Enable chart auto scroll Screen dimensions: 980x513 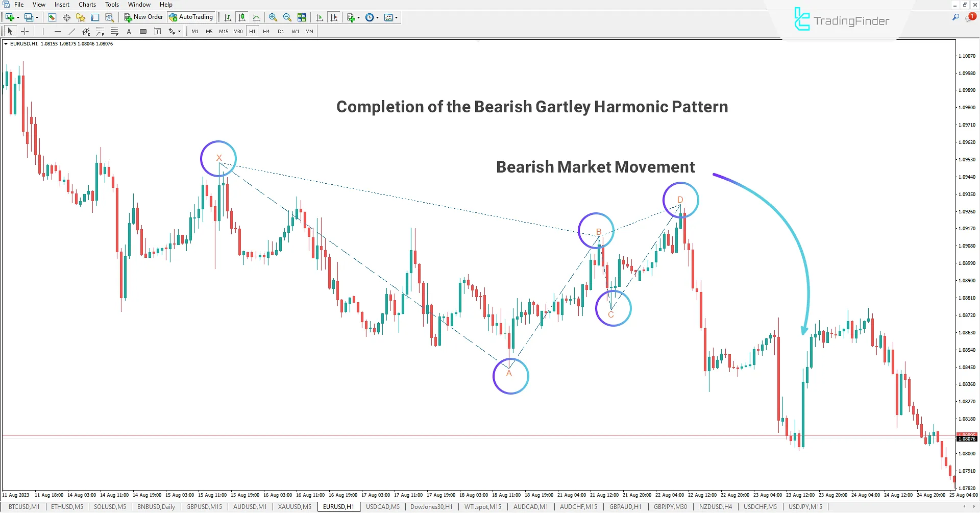click(x=320, y=17)
